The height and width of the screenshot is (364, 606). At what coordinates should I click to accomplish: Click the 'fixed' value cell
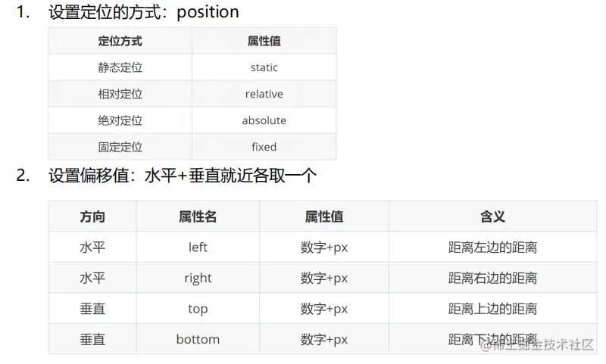tap(264, 147)
